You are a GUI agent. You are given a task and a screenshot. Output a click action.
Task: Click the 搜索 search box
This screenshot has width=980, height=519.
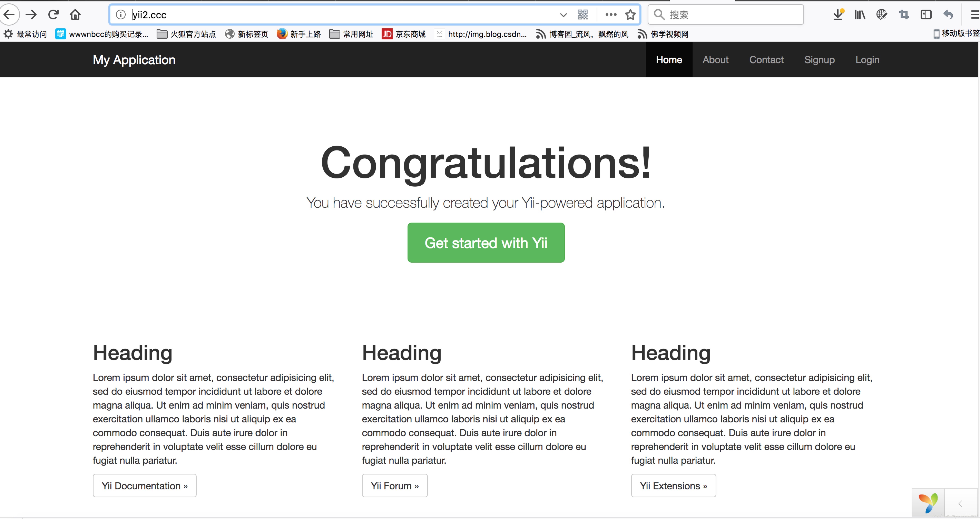[726, 15]
